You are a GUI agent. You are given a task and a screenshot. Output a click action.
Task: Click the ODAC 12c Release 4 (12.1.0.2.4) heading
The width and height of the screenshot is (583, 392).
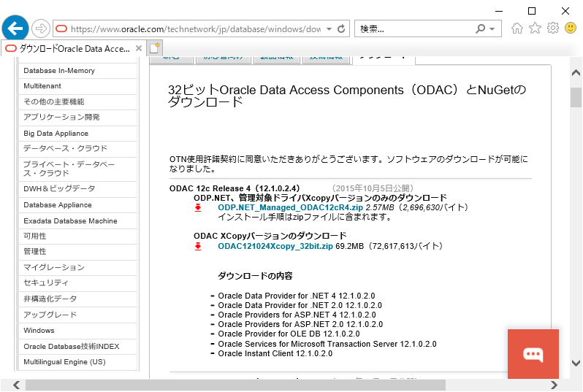(235, 188)
